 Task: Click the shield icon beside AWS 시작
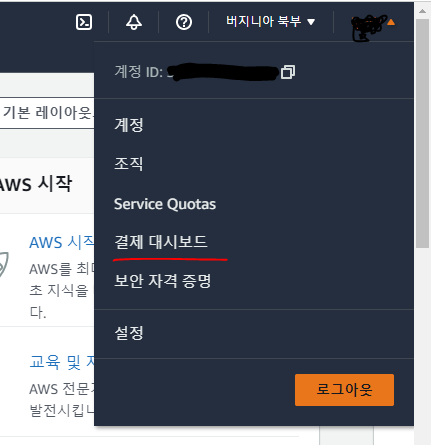pyautogui.click(x=3, y=265)
